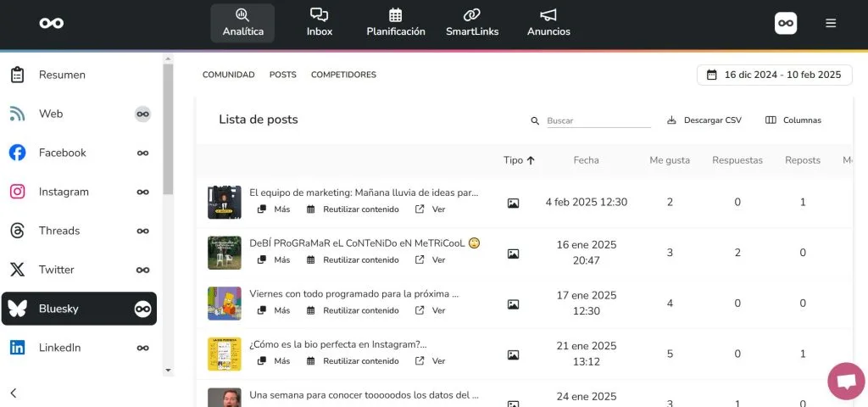Open the hamburger menu at top right

click(831, 24)
